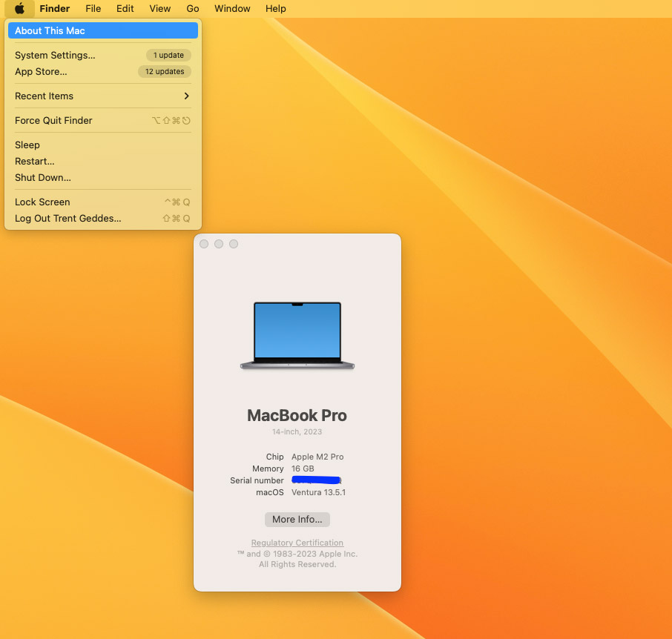
Task: Open the Window menu
Action: pos(232,9)
